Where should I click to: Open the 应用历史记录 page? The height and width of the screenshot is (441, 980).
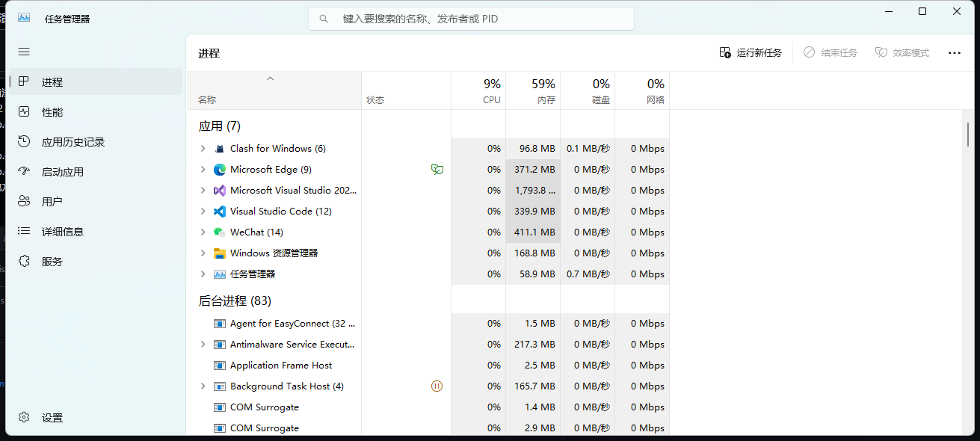96,141
